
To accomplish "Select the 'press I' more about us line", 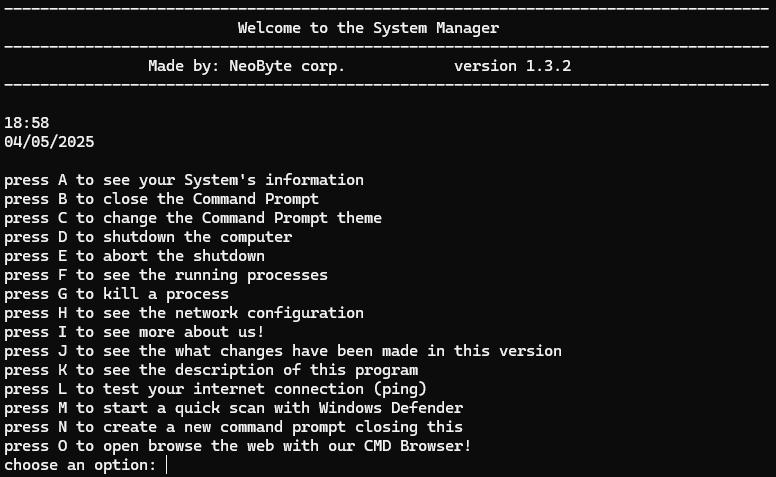I will [135, 332].
